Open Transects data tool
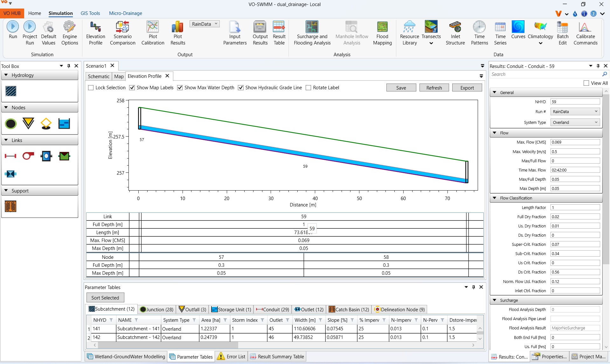The image size is (610, 364). (x=431, y=33)
